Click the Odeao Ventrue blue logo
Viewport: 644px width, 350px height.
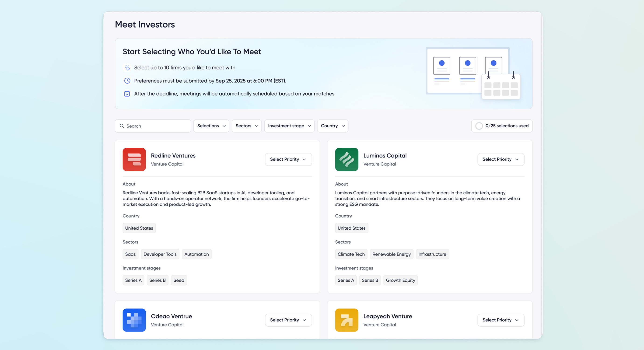tap(134, 320)
